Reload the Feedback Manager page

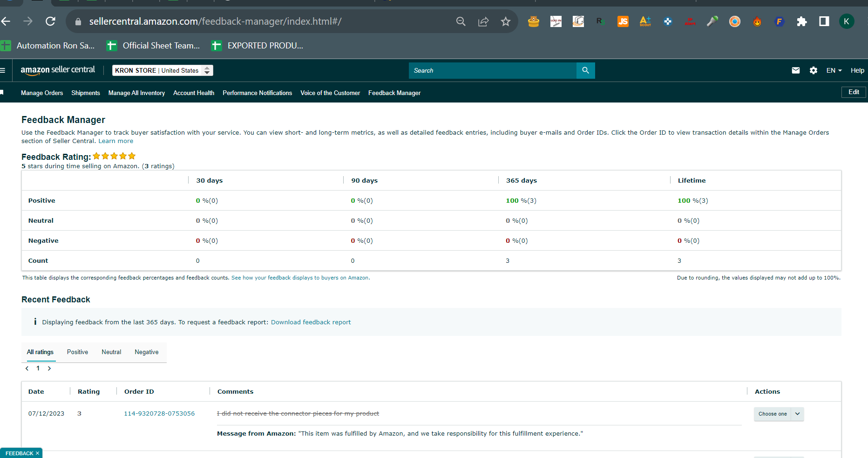(50, 21)
